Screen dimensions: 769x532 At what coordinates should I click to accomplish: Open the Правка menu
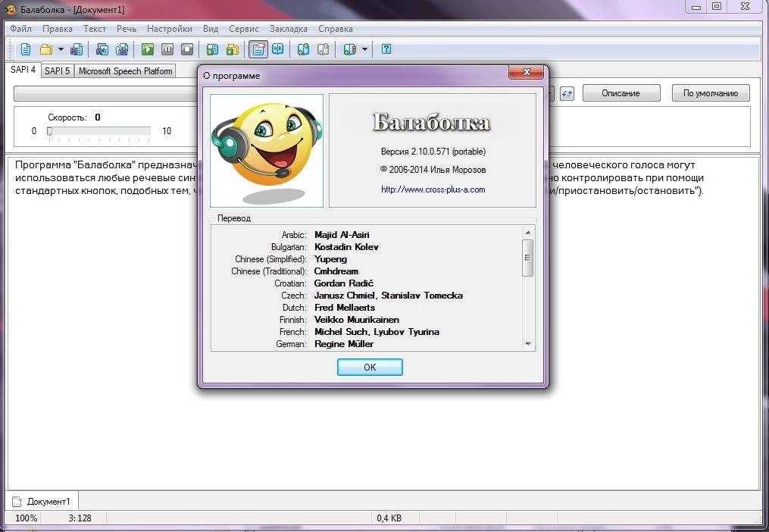tap(58, 29)
